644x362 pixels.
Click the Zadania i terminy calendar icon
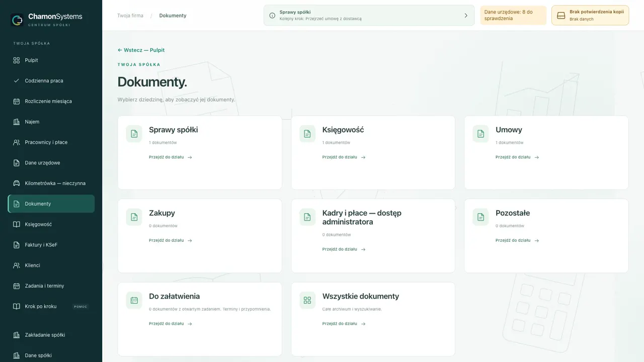tap(16, 286)
